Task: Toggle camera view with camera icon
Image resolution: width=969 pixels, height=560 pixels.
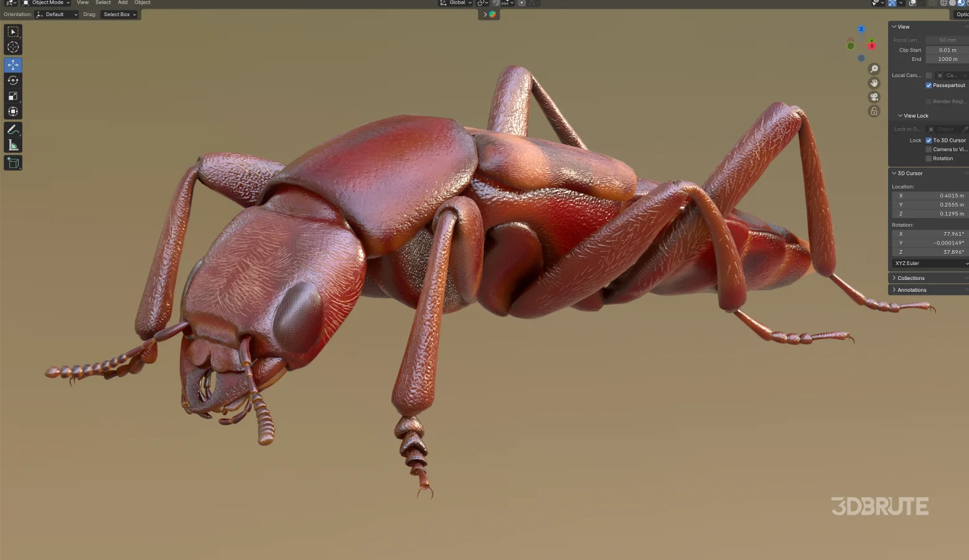Action: pyautogui.click(x=874, y=97)
